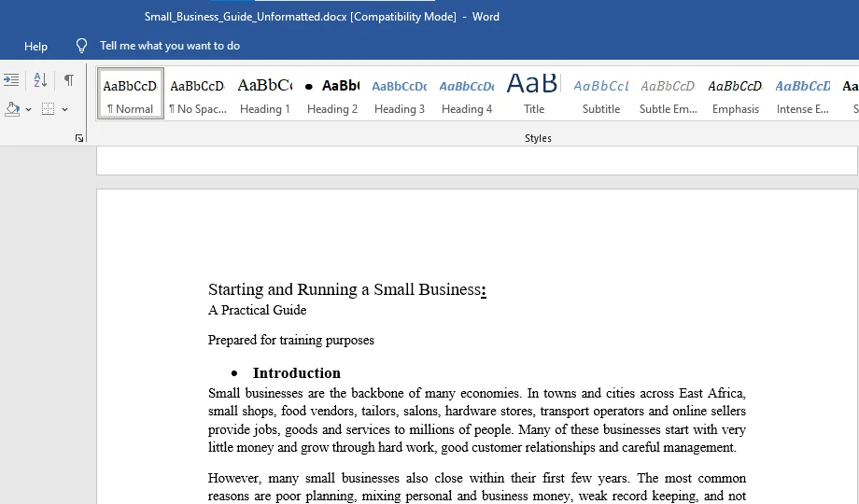Click the 'A Practical Guide' line
The width and height of the screenshot is (859, 504).
pyautogui.click(x=258, y=310)
